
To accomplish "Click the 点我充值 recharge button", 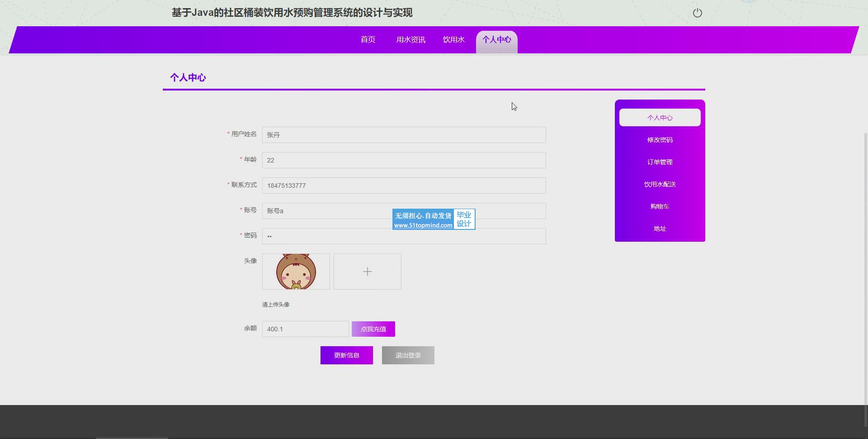I will click(x=373, y=329).
